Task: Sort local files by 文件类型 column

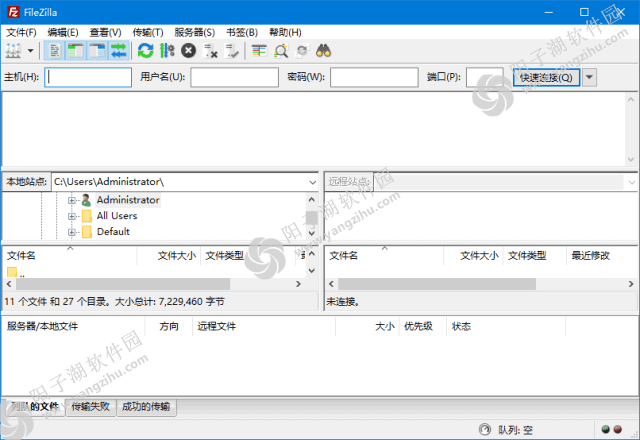Action: coord(249,256)
